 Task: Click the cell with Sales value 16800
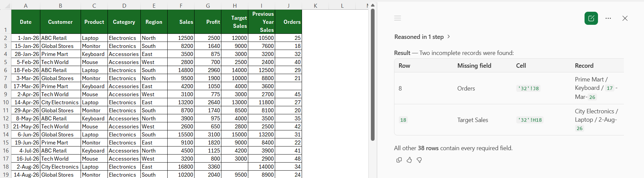pos(181,167)
